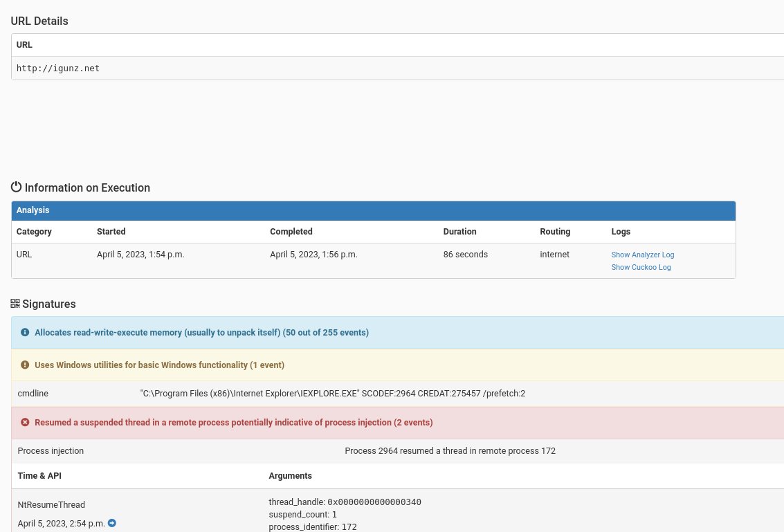Click the Signatures heading text
Screen dimensions: 784x532
click(49, 304)
